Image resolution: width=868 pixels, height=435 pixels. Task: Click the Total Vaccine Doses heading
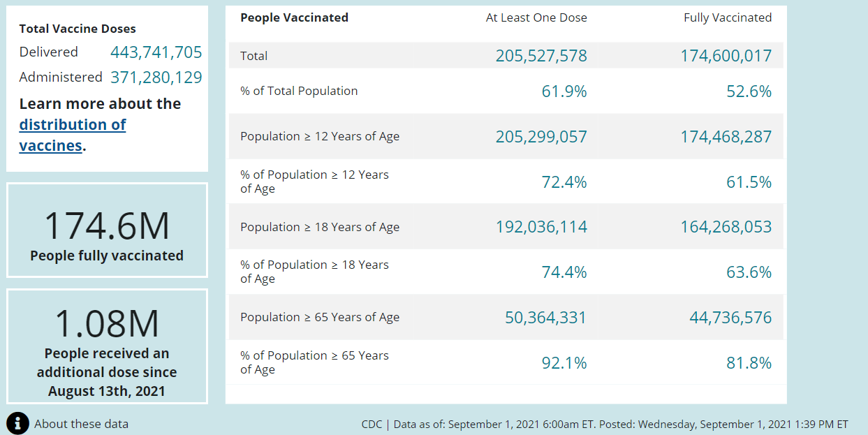[x=78, y=29]
